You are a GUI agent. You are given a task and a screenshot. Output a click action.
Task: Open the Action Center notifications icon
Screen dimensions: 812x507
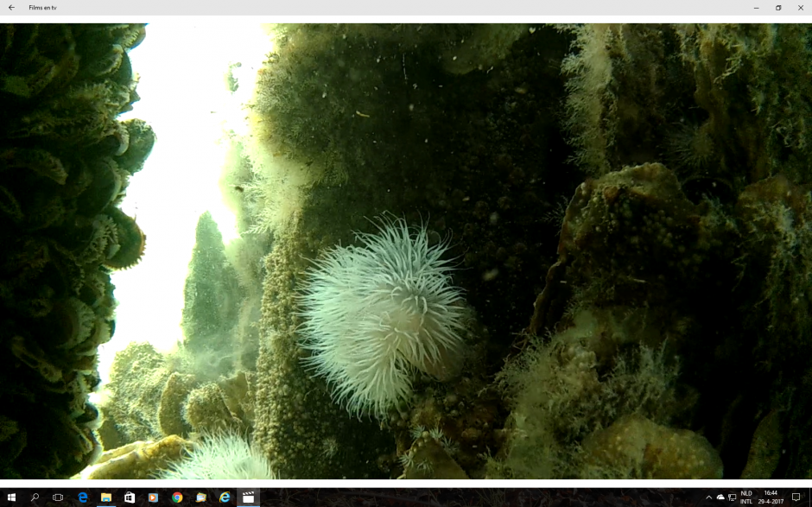coord(796,497)
